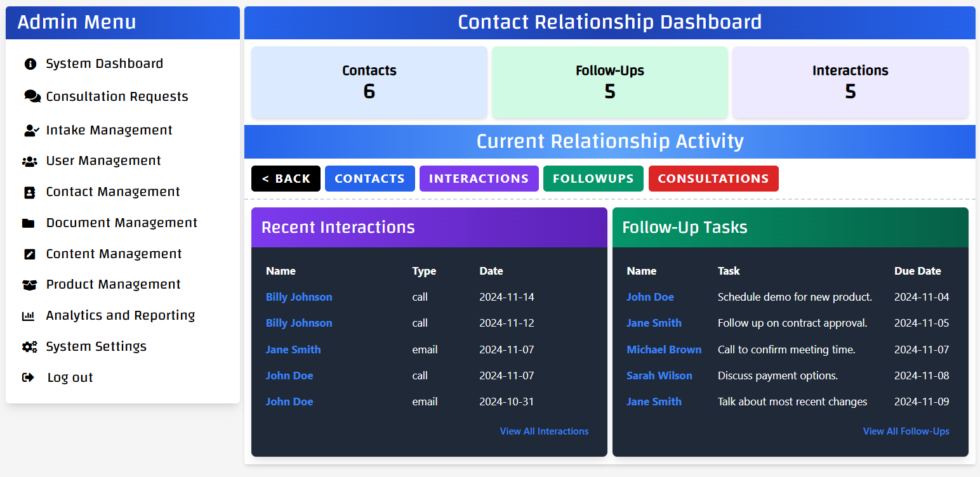Click the Current Relationship Activity banner

(x=609, y=141)
